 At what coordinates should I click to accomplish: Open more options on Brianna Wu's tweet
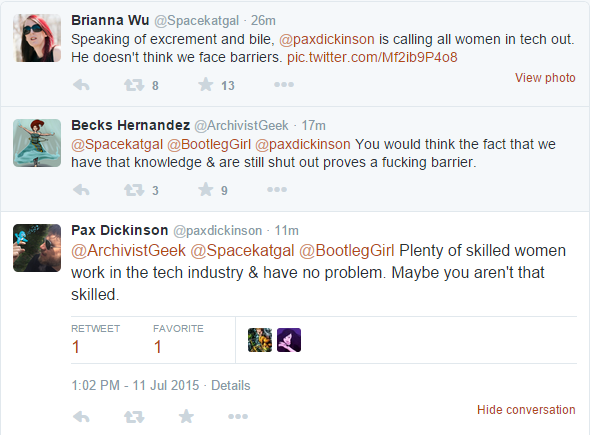[x=284, y=85]
